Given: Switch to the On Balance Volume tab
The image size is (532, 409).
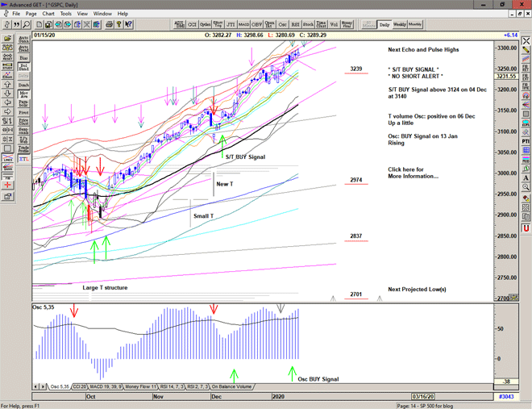Looking at the screenshot, I should point(231,386).
